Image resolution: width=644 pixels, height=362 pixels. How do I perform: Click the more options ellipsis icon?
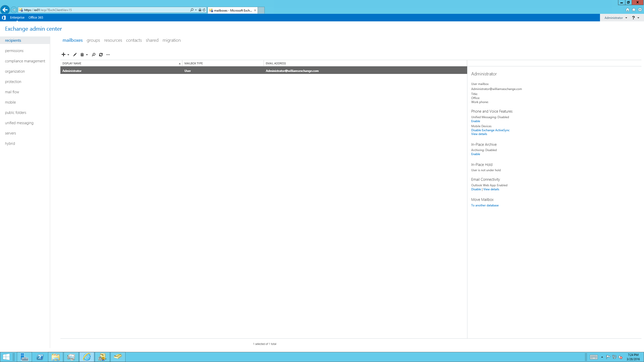pos(108,54)
